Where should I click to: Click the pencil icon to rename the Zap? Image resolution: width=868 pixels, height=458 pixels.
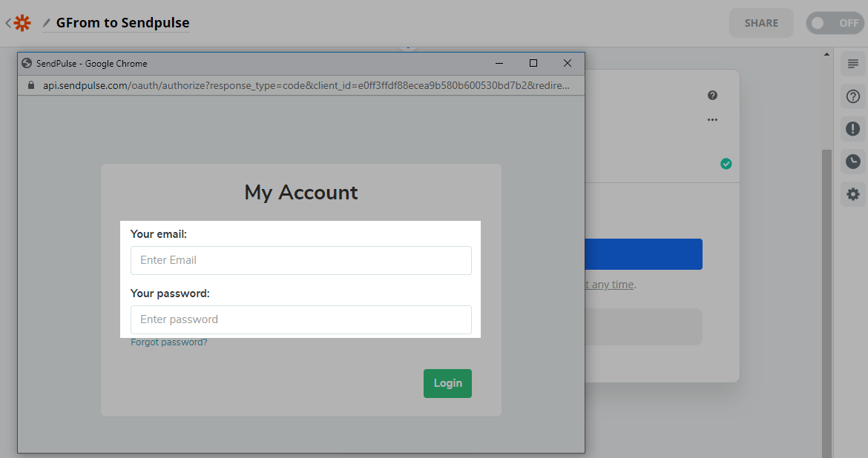pos(47,23)
